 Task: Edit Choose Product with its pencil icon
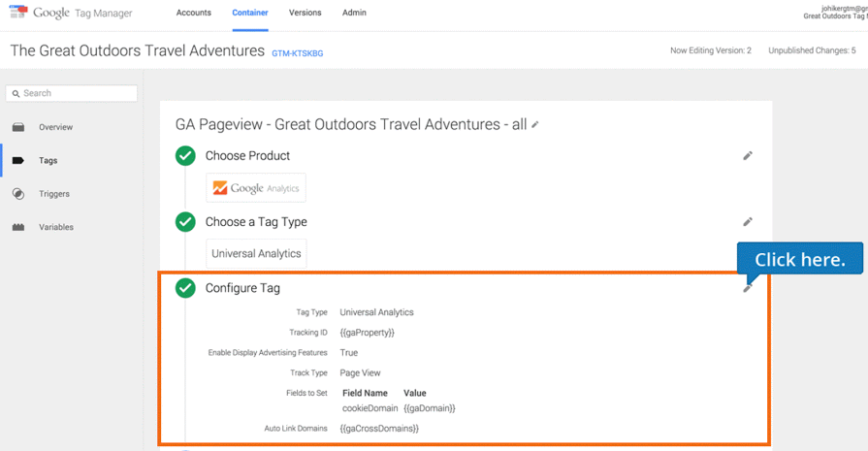pos(748,156)
